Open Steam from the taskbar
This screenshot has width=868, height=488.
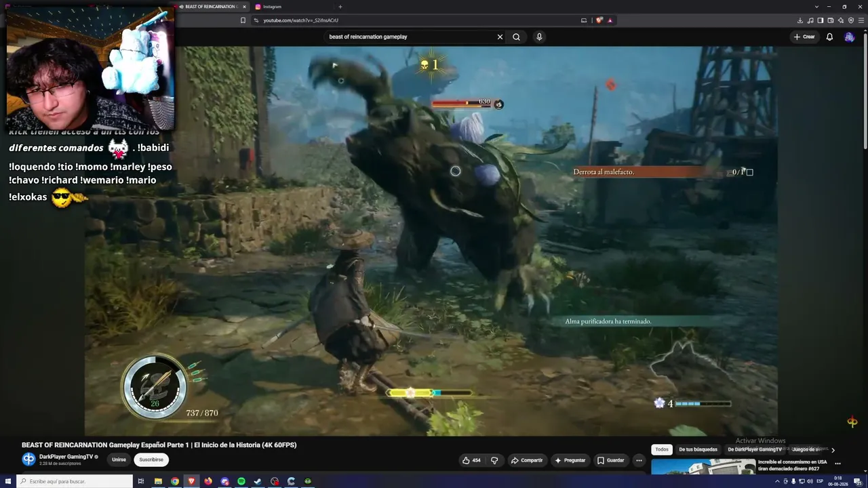click(x=258, y=481)
